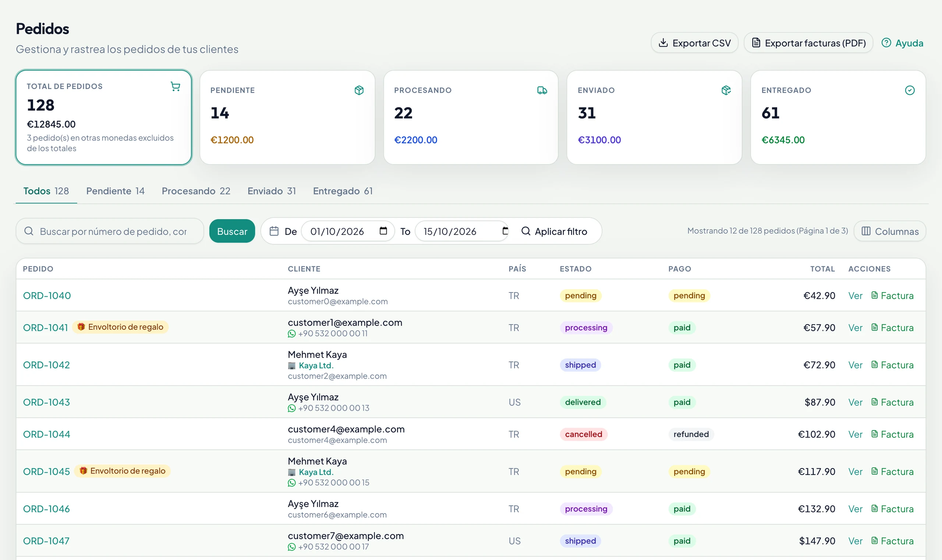This screenshot has width=942, height=560.
Task: Click the box icon in Enviado card
Action: click(726, 90)
